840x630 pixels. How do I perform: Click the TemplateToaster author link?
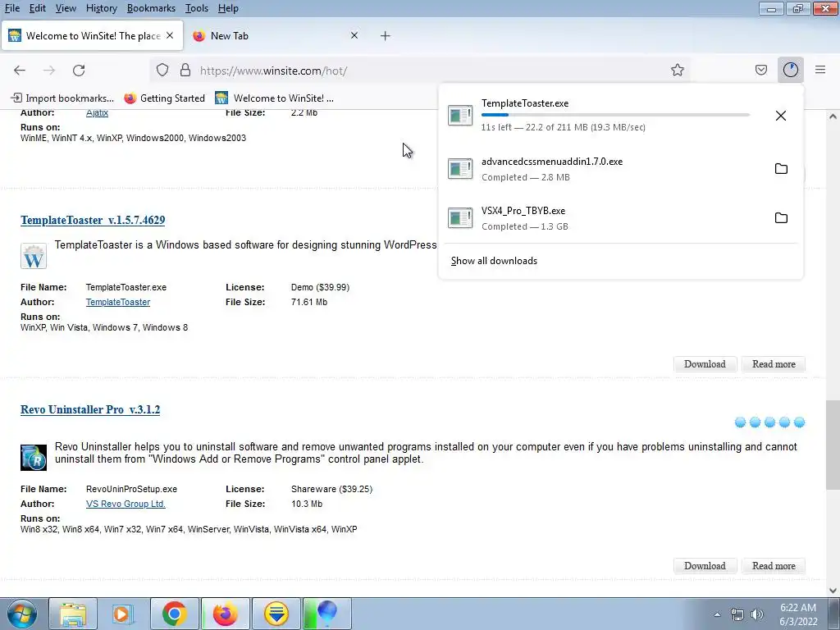(x=118, y=302)
